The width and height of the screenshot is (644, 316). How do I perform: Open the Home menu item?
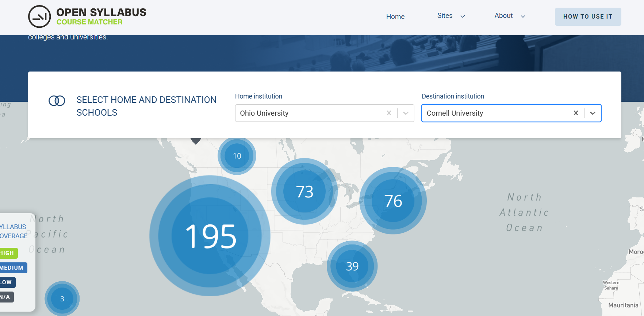point(395,16)
